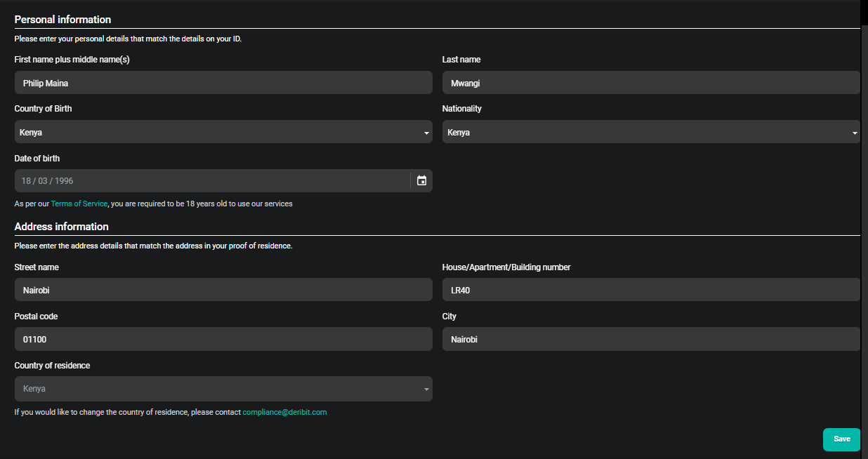Select the City input field
Viewport: 868px width, 459px height.
[650, 339]
